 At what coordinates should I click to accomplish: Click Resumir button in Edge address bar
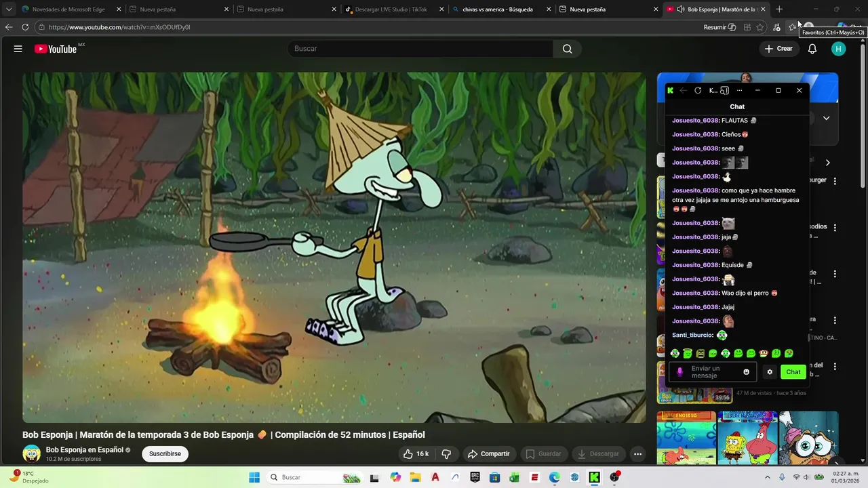(x=720, y=27)
